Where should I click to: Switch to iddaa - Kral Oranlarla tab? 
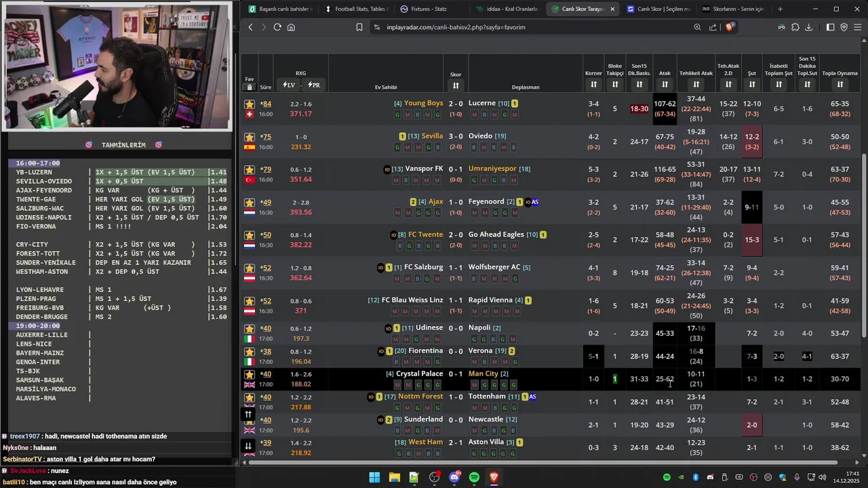pyautogui.click(x=508, y=9)
